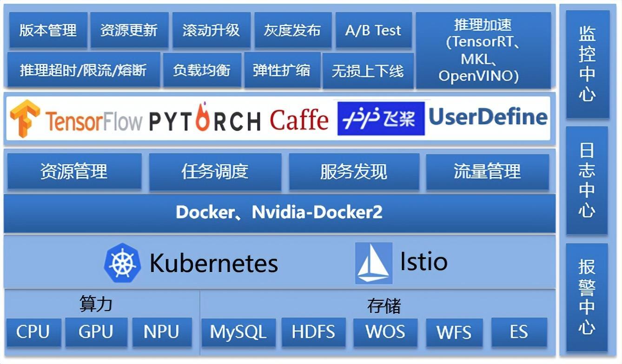Click the Istio sailboat icon
This screenshot has height=364, width=622.
373,263
